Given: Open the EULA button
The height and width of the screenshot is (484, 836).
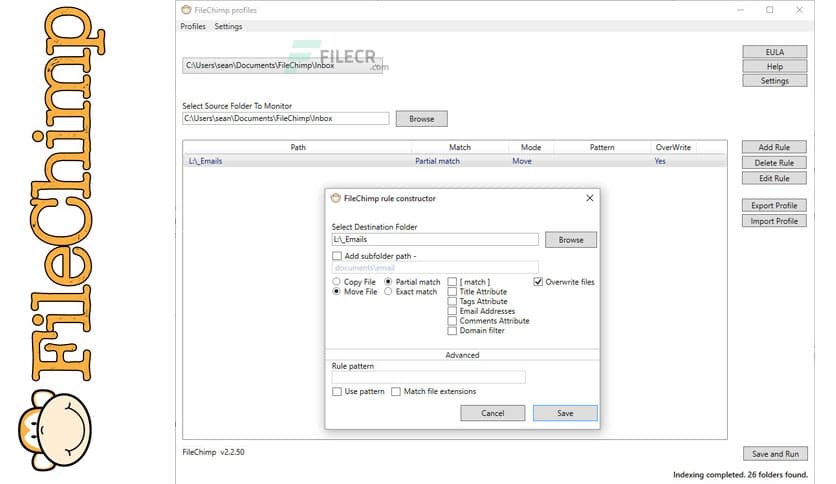Looking at the screenshot, I should click(775, 52).
